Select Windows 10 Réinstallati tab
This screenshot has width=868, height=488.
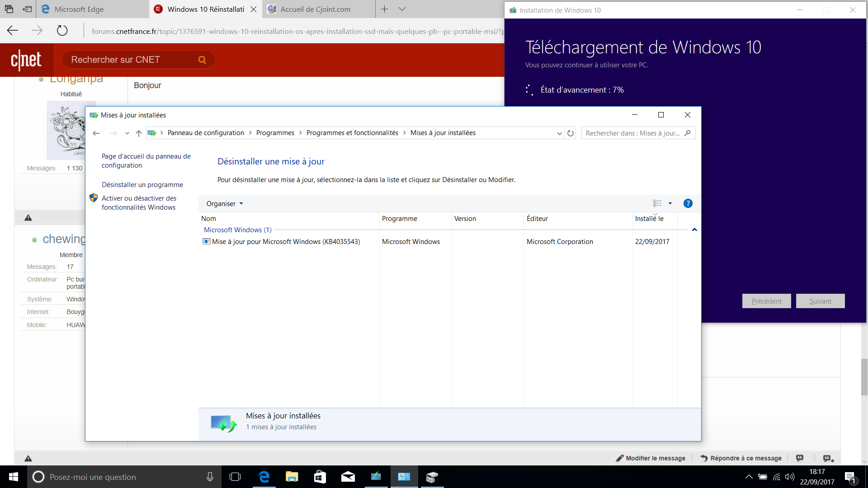[206, 9]
